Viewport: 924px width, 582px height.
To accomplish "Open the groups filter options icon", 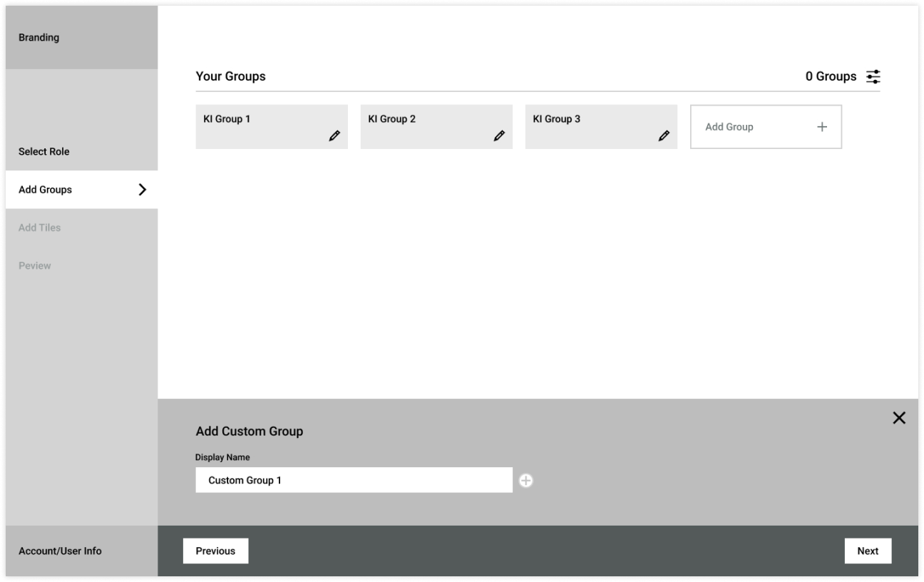I will click(x=873, y=76).
